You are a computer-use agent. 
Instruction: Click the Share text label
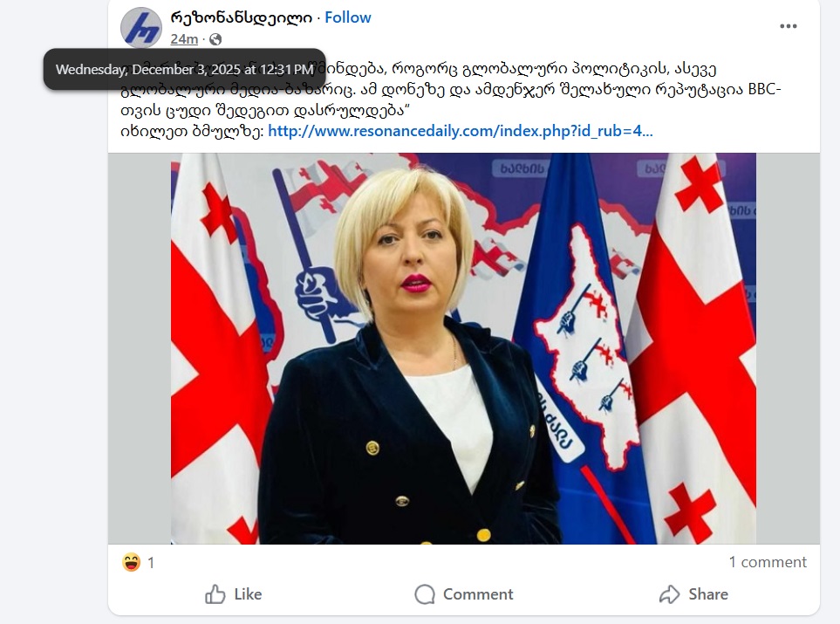708,594
